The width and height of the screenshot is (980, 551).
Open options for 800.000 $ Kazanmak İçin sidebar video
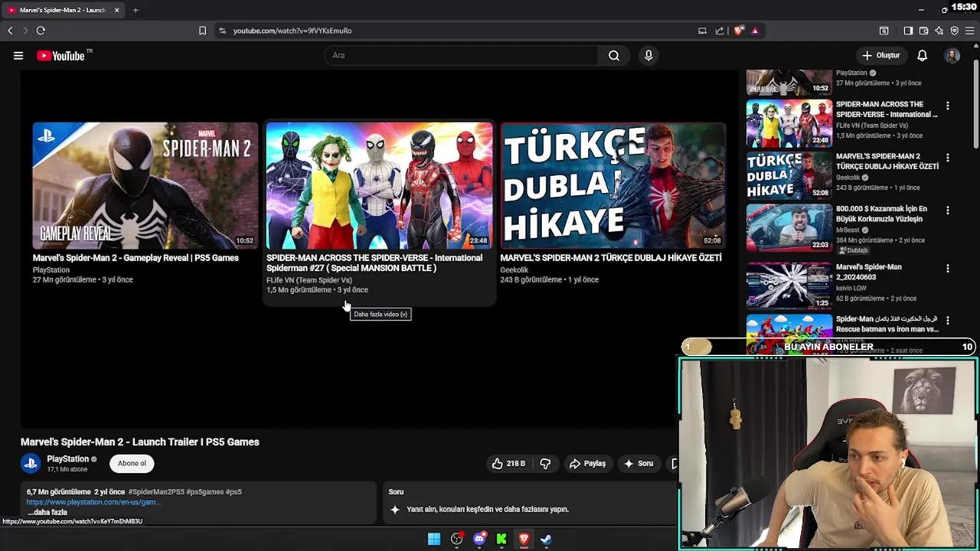tap(947, 210)
